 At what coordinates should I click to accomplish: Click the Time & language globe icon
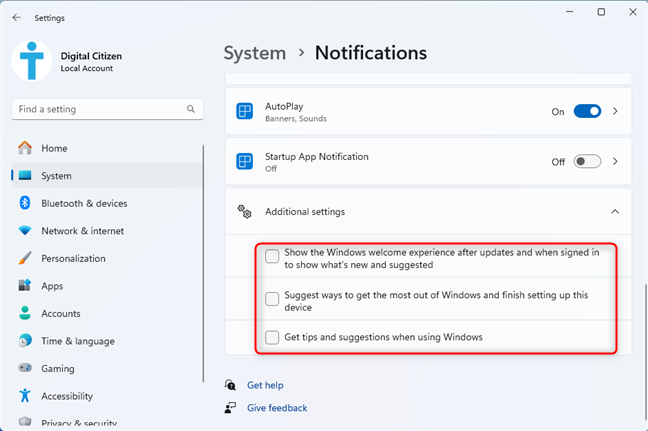point(25,341)
